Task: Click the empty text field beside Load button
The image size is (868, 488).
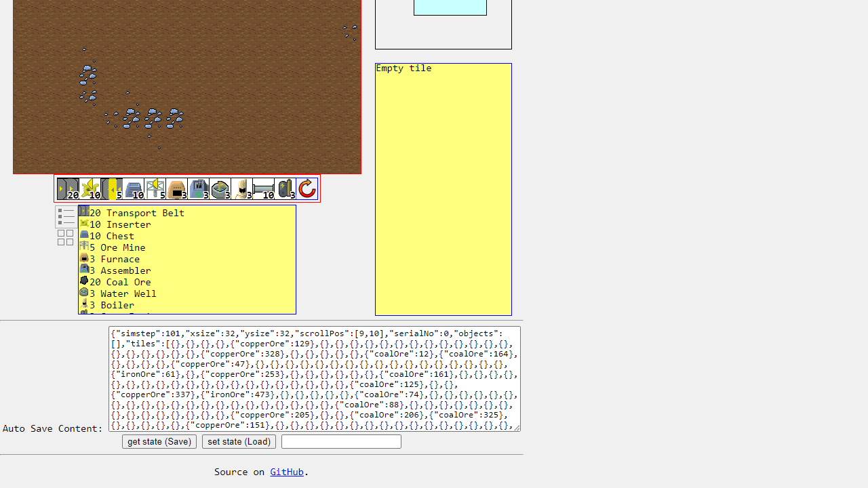Action: 341,441
